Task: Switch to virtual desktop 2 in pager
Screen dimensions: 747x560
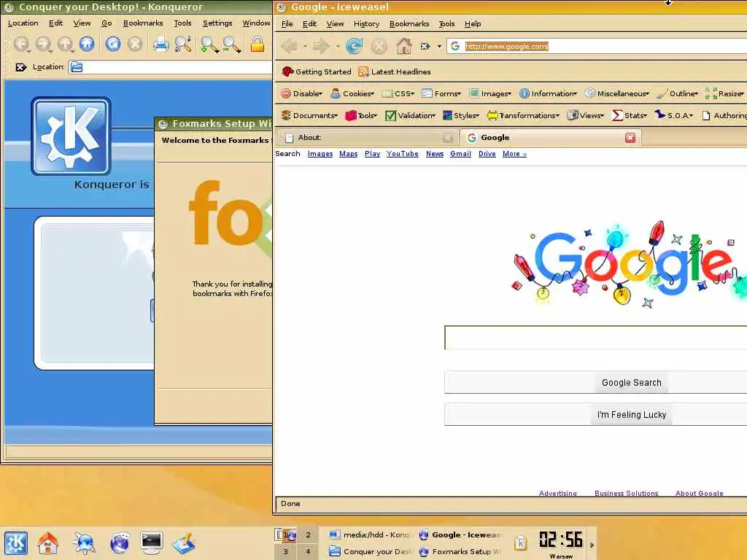Action: tap(309, 534)
